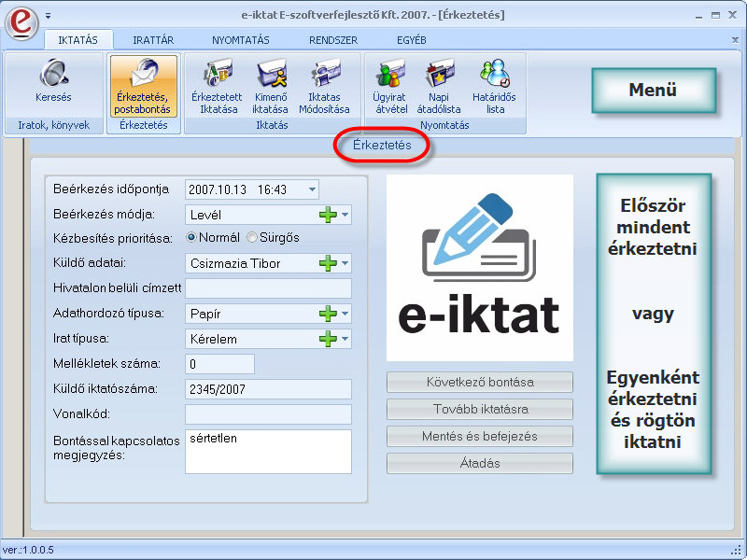Click Mentés és befejezés button

point(480,436)
